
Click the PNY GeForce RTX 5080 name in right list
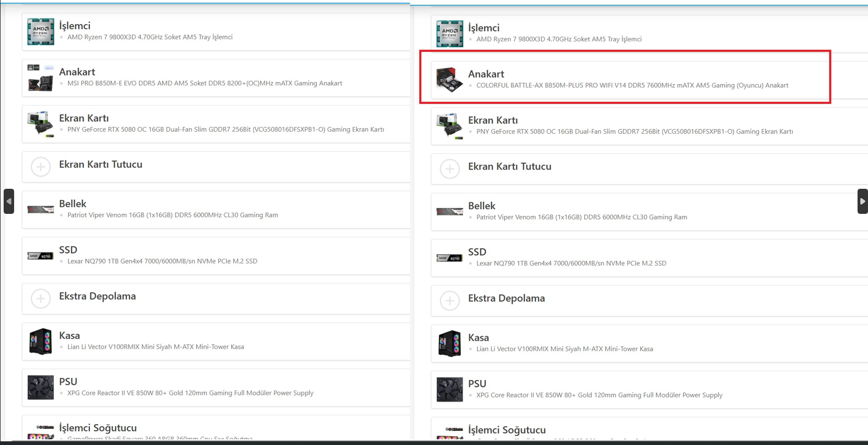634,131
